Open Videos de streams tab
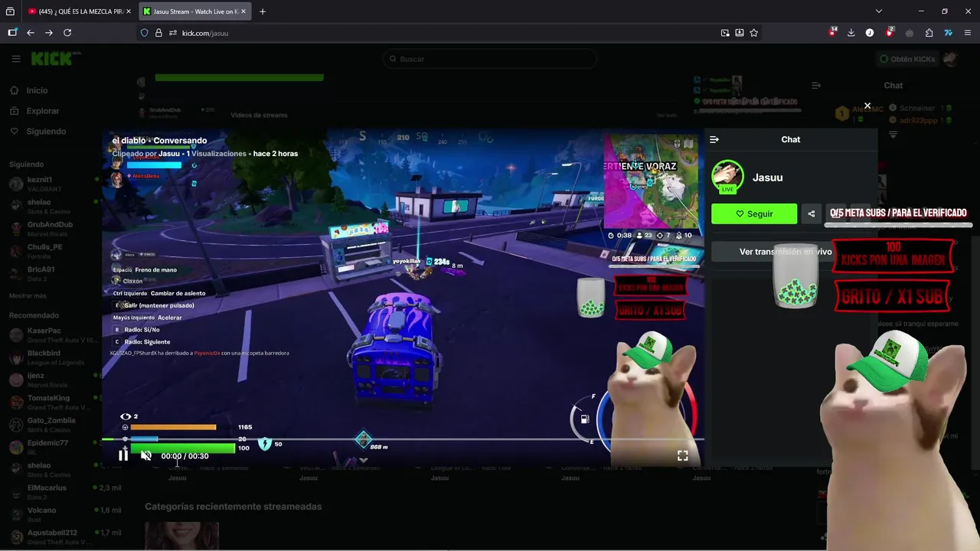The width and height of the screenshot is (980, 551). 259,115
